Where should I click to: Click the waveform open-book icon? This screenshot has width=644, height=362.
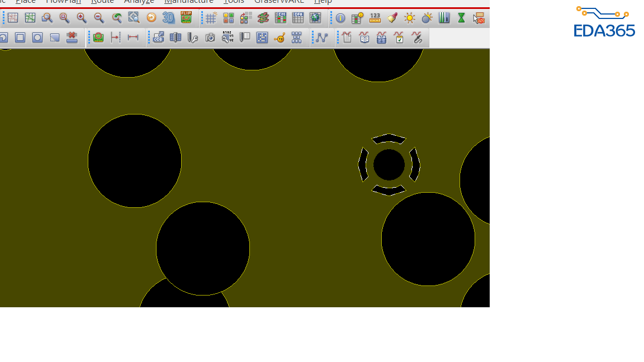pos(364,38)
